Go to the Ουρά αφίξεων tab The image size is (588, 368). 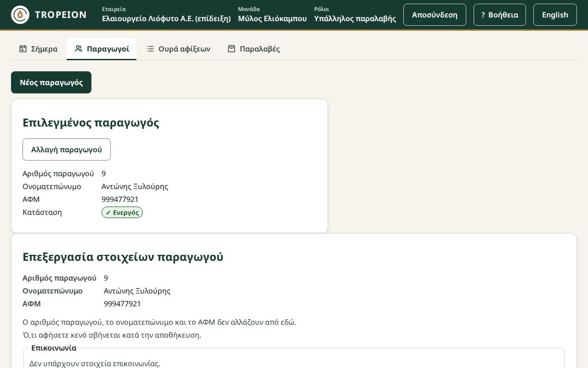click(178, 49)
